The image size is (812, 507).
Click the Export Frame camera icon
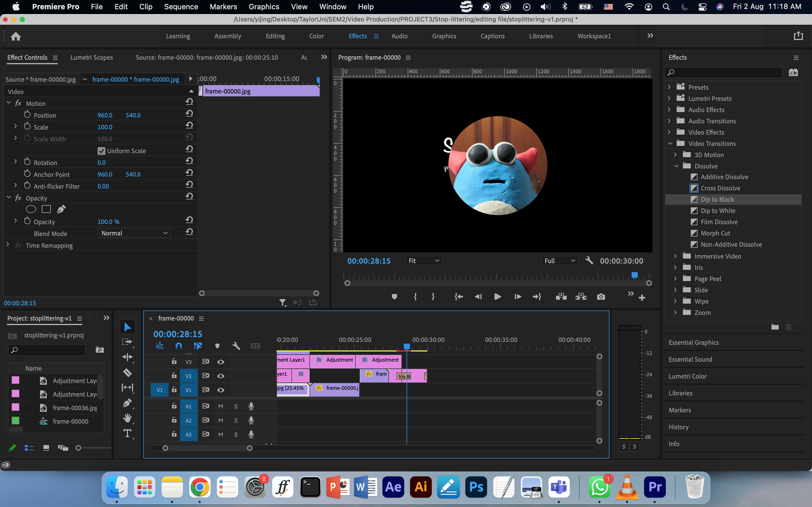click(601, 297)
